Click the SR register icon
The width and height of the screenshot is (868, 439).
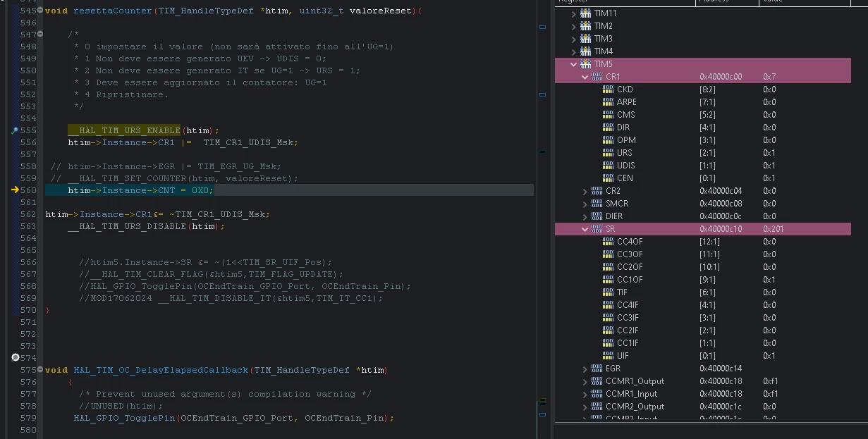597,229
